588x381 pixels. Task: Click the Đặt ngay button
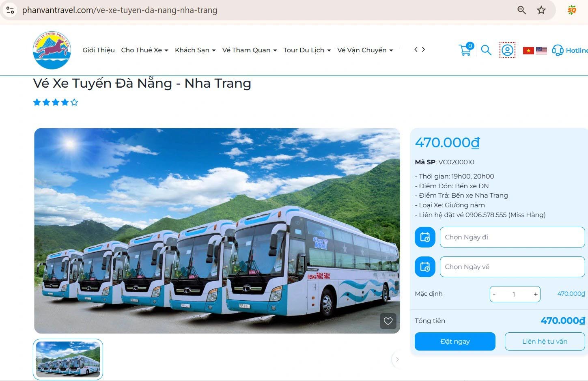[x=455, y=341]
